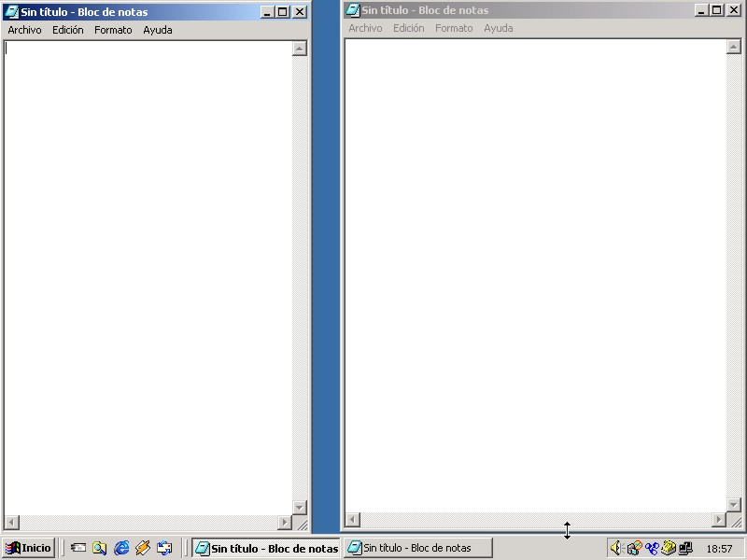Click the yellow pencil quick launch icon
This screenshot has width=747, height=560.
(x=143, y=548)
